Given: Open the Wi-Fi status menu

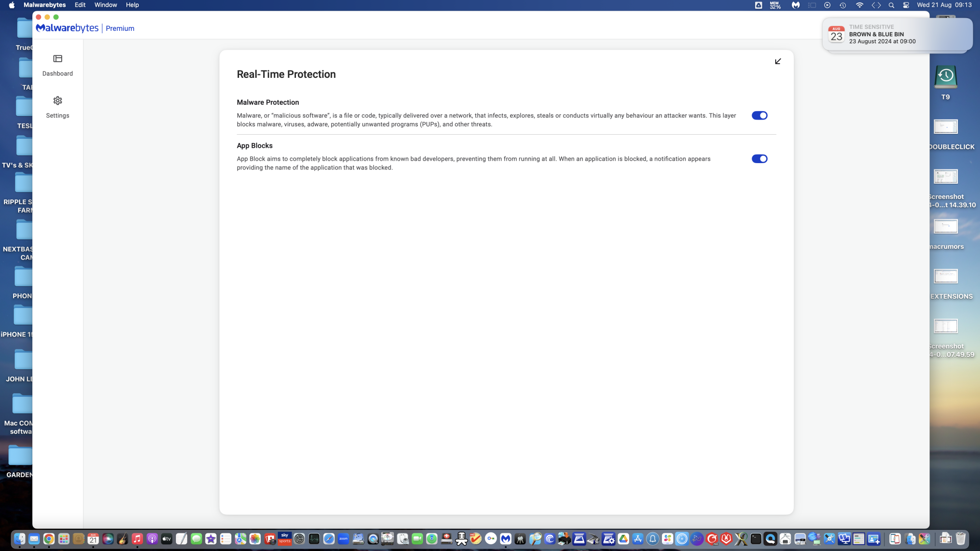Looking at the screenshot, I should coord(859,5).
